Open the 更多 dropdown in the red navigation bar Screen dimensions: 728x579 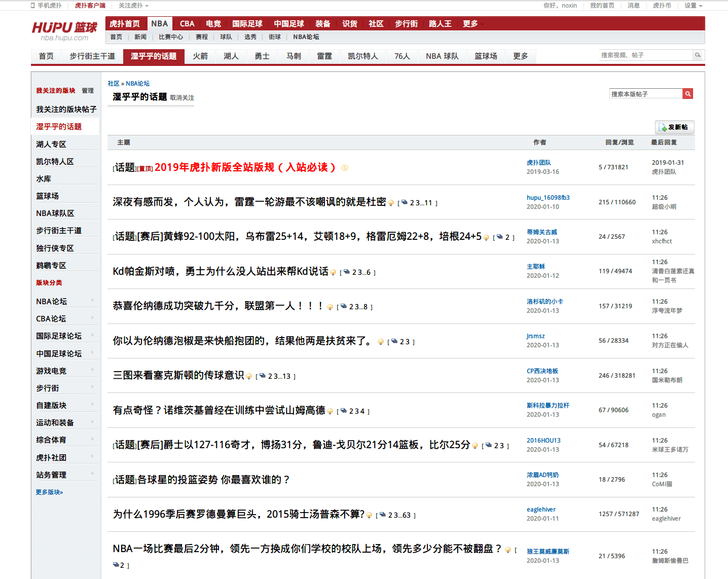click(470, 23)
